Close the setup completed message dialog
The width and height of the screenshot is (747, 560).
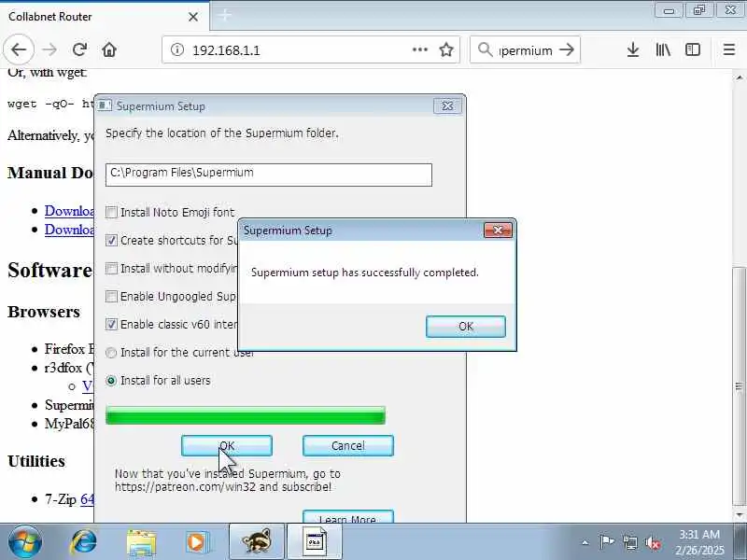point(498,230)
